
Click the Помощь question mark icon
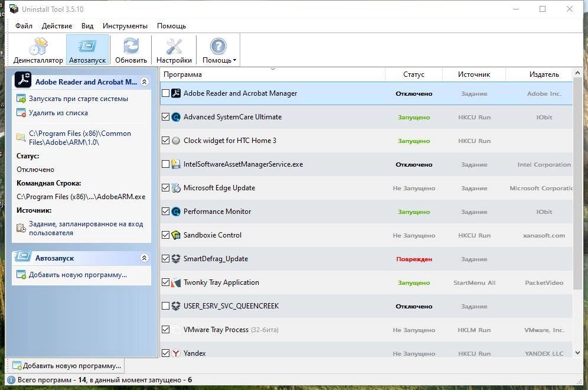(218, 47)
